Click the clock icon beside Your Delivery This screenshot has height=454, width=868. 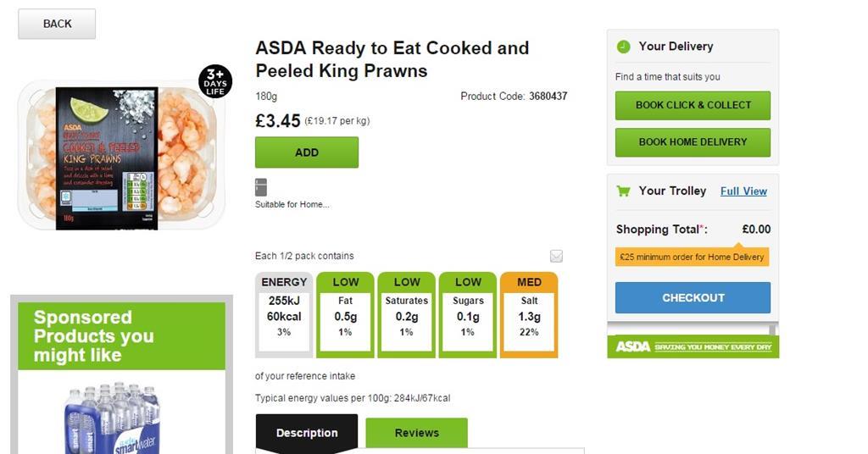tap(623, 47)
